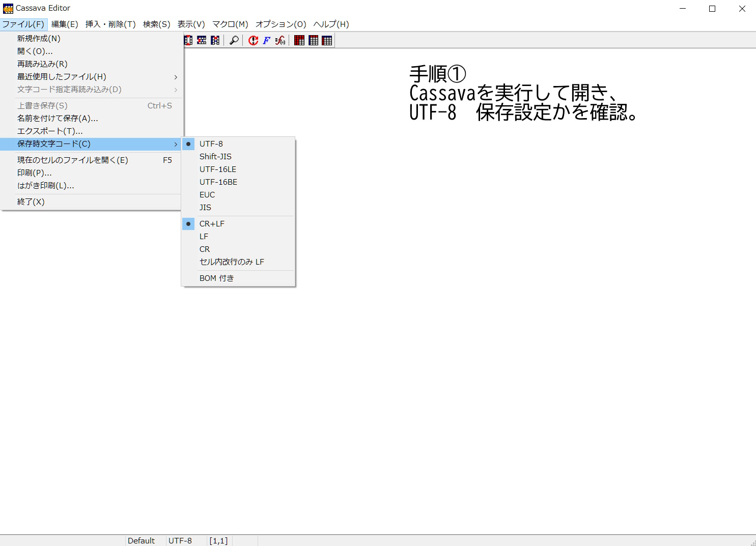Click the last grid icon in the toolbar
This screenshot has height=546, width=756.
click(327, 41)
